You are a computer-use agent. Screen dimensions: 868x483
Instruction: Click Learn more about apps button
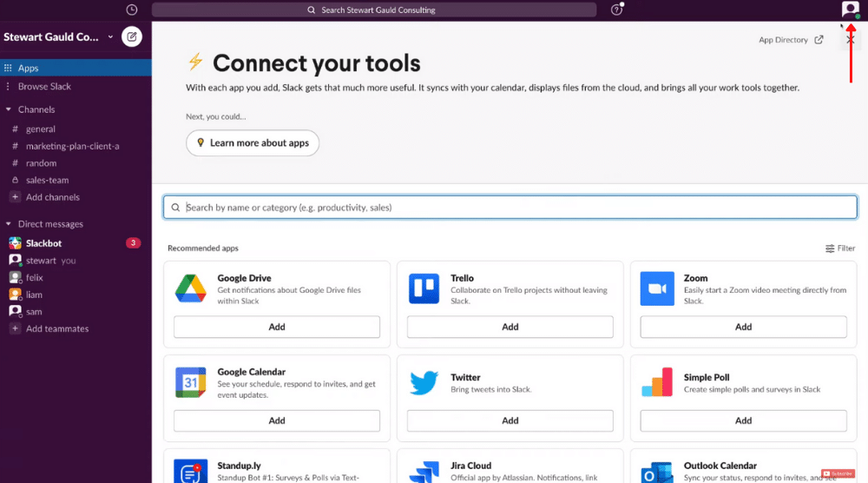253,143
